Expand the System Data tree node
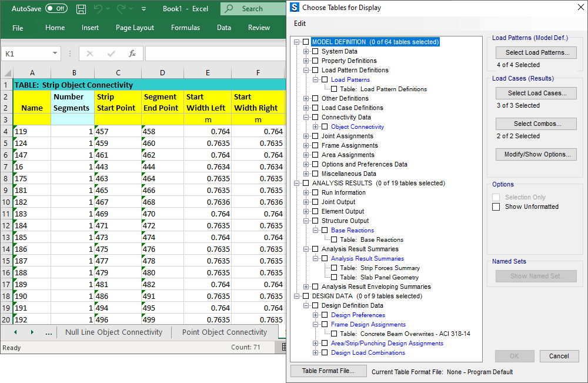588x383 pixels. coord(306,52)
